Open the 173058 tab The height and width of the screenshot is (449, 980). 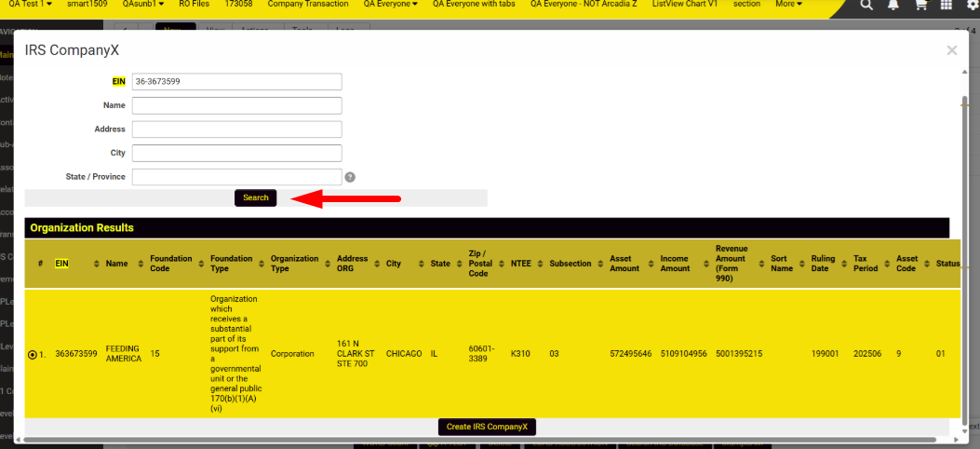point(238,4)
